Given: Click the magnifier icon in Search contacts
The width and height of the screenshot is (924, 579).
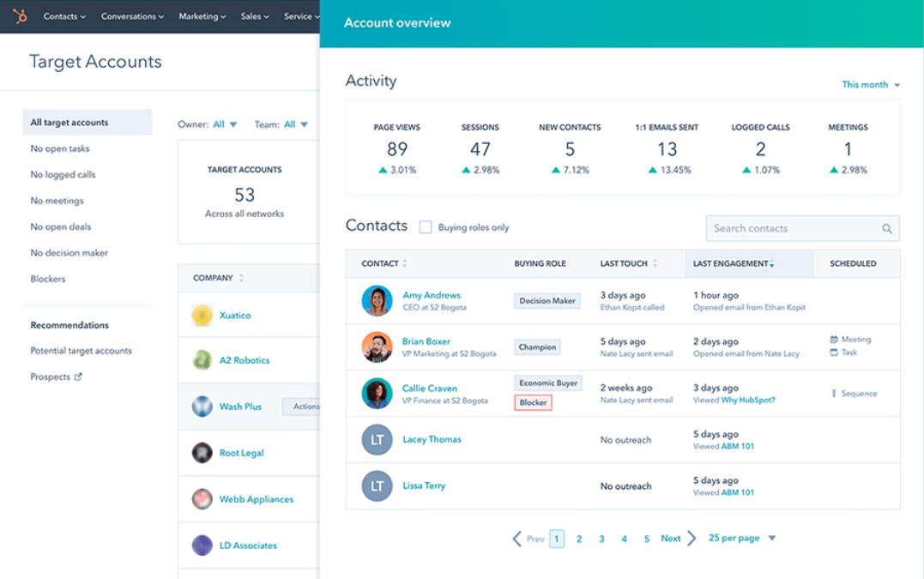Looking at the screenshot, I should pos(886,228).
